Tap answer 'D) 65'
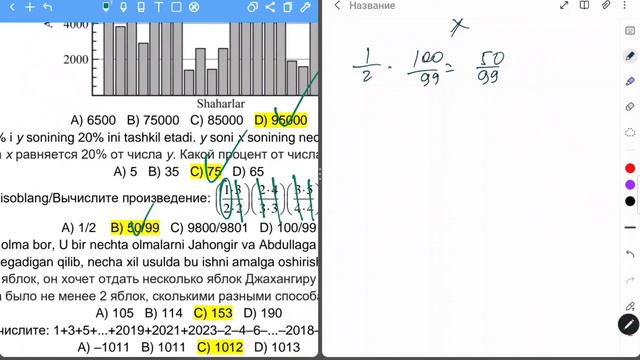 tap(248, 172)
